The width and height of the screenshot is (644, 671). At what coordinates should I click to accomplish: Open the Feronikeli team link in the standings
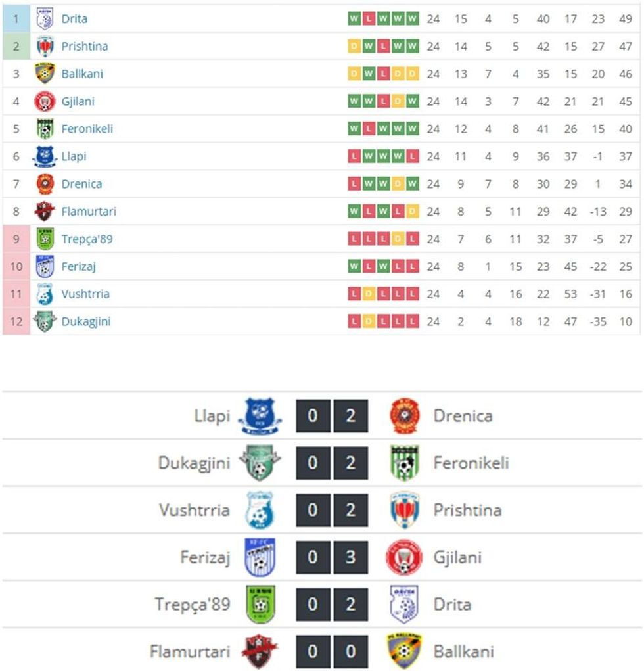pos(87,129)
